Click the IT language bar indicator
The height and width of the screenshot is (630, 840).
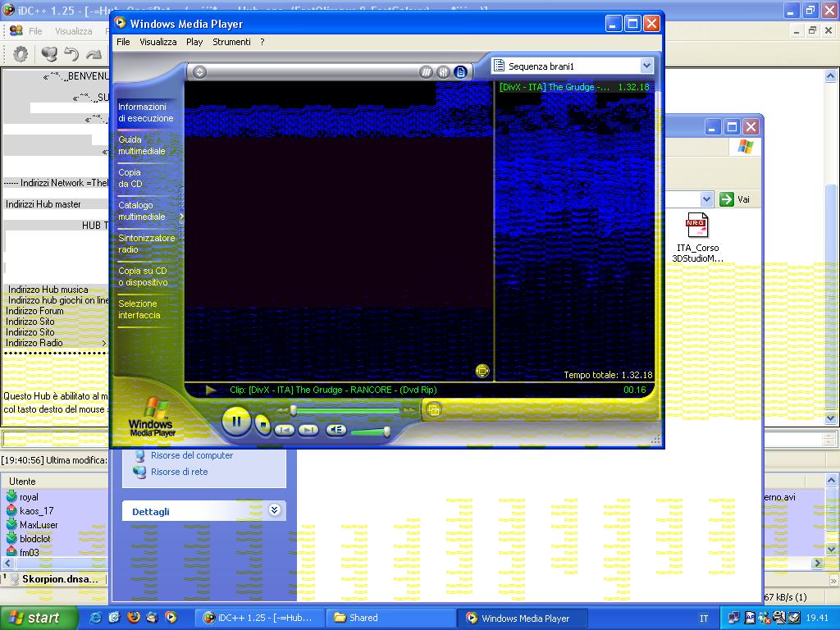pyautogui.click(x=704, y=619)
